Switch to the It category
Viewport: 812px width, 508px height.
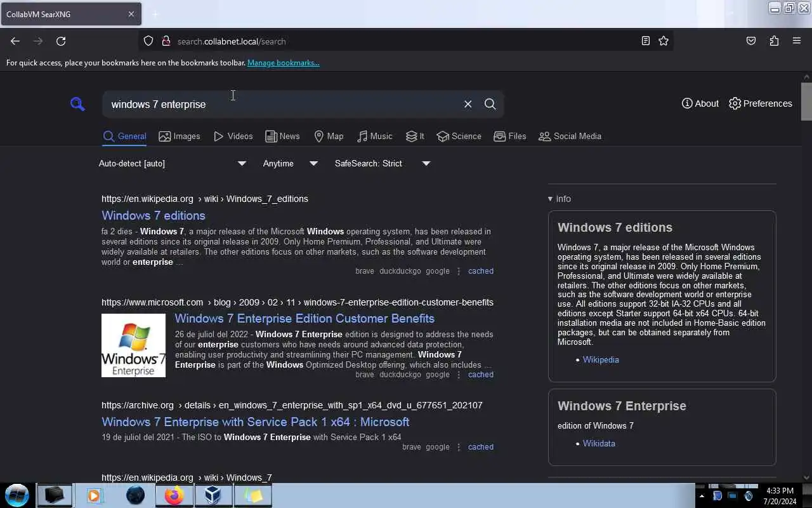point(415,136)
